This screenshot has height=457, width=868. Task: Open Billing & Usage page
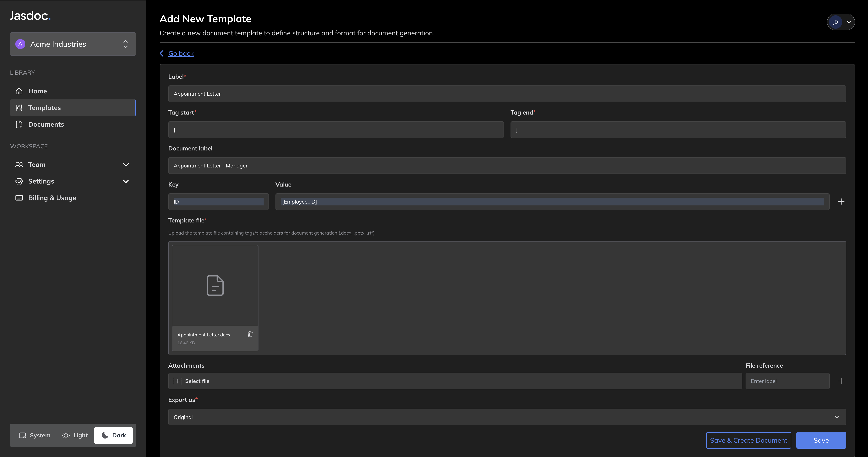52,198
